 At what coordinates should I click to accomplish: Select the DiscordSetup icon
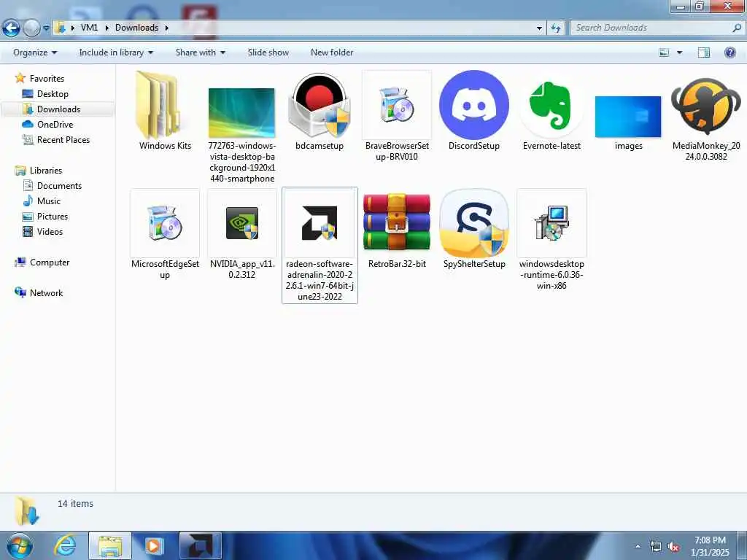pos(474,105)
